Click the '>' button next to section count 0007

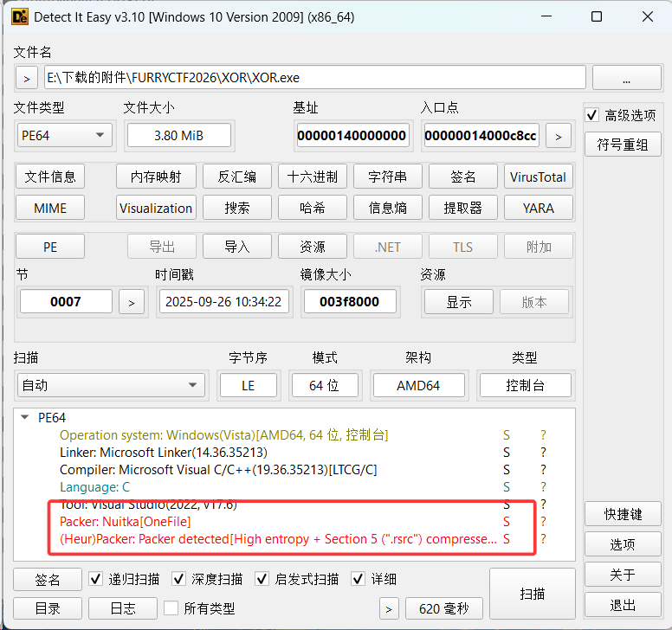[132, 302]
